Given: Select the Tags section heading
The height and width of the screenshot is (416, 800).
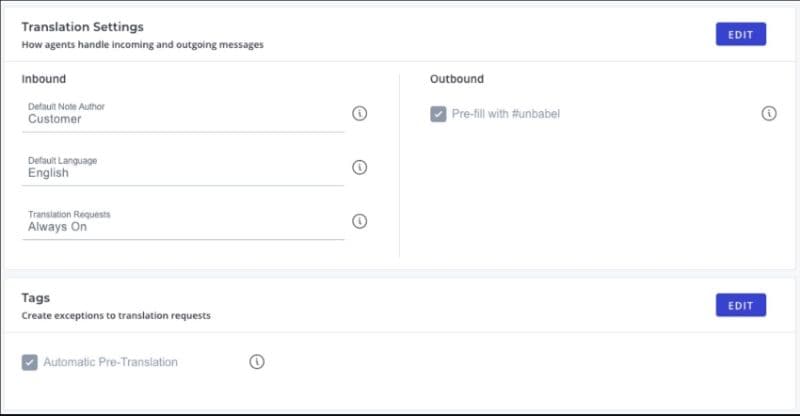Looking at the screenshot, I should click(x=36, y=298).
